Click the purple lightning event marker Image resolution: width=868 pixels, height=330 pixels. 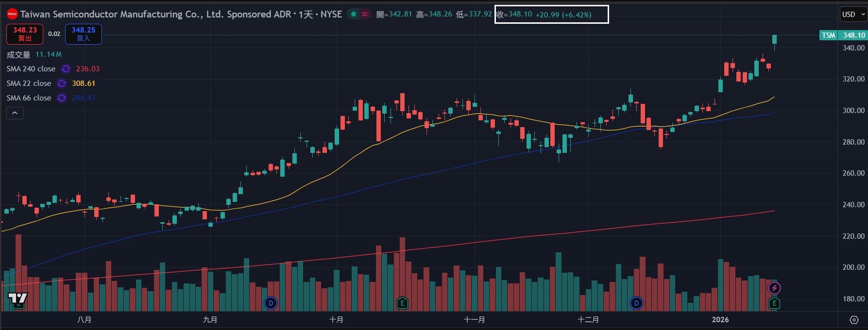(x=774, y=288)
